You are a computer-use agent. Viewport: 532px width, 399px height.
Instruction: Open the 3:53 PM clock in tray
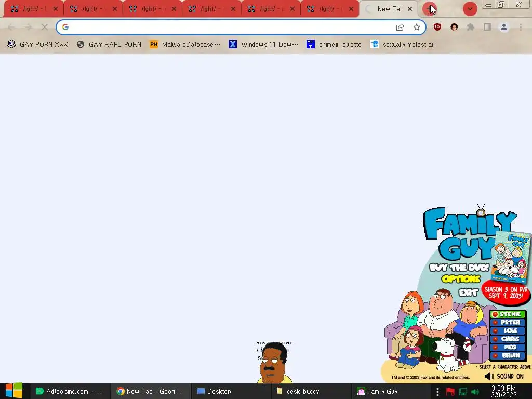coord(504,392)
